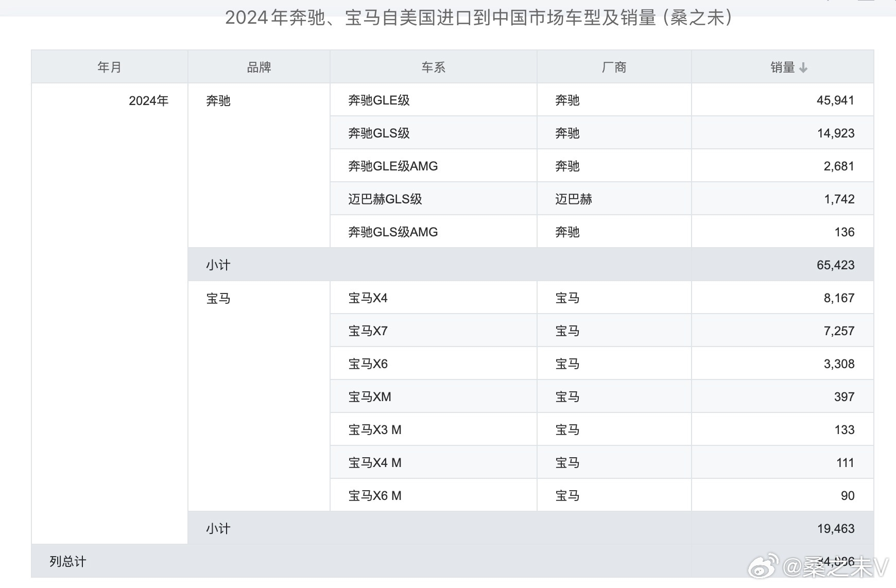This screenshot has width=896, height=588.
Task: Click the 年月 column header
Action: 109,67
